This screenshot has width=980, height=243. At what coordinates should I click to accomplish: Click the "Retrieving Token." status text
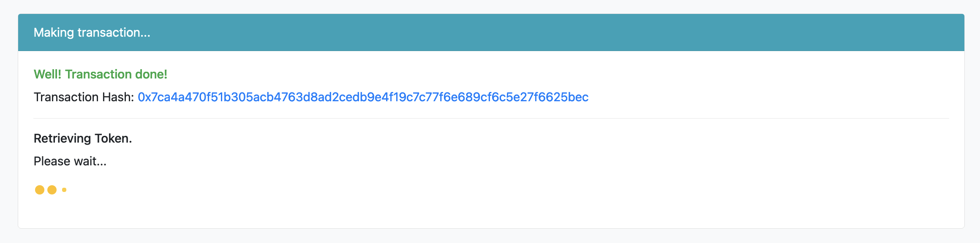(83, 138)
